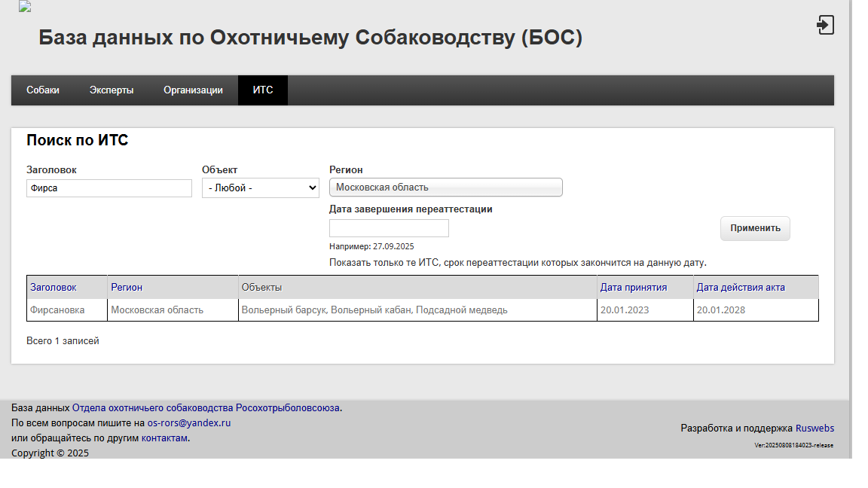The height and width of the screenshot is (488, 868).
Task: Open the Собаки menu tab
Action: click(x=43, y=90)
